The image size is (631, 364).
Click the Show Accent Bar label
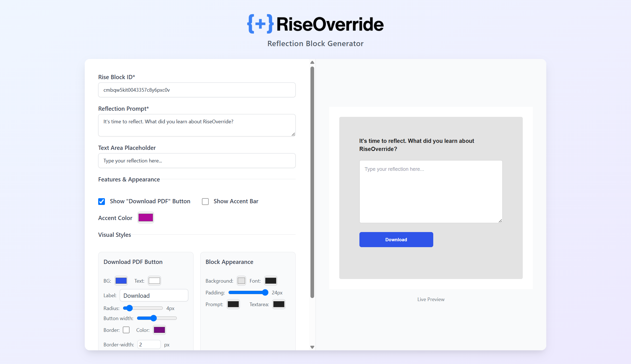point(236,201)
